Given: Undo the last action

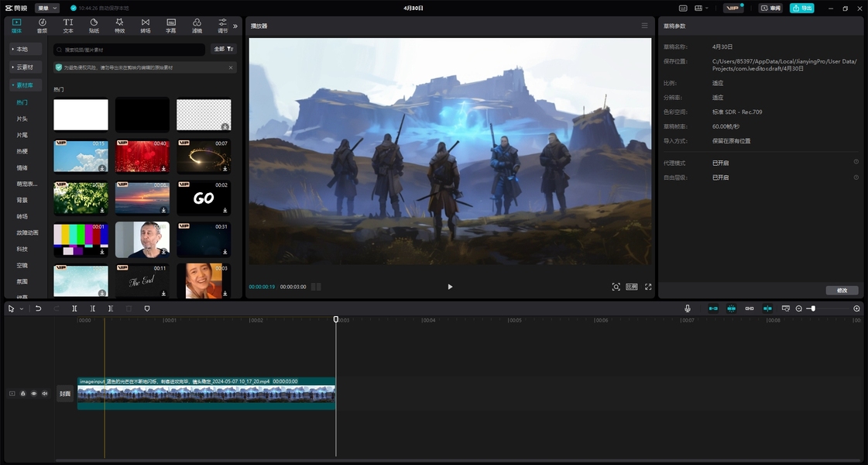Looking at the screenshot, I should tap(38, 308).
